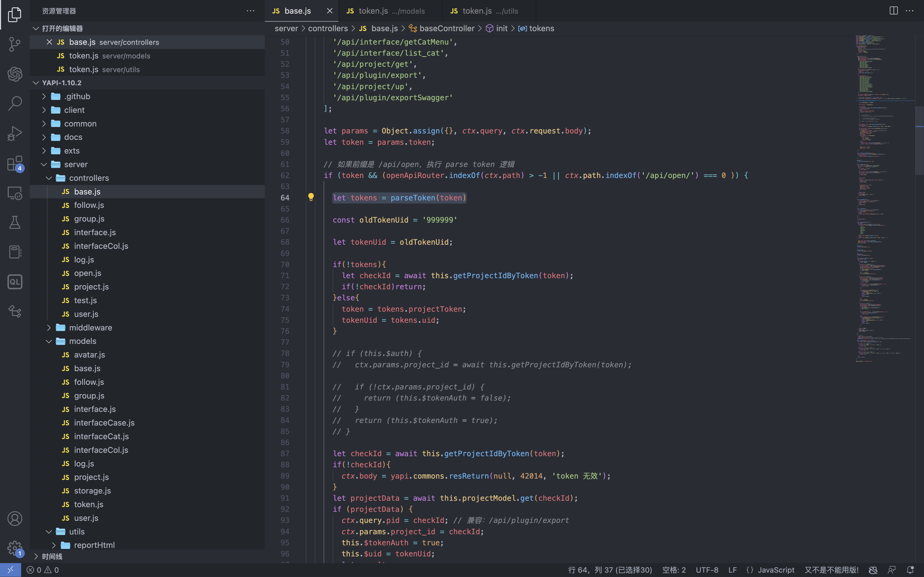Click the notifications bell in status bar

(x=910, y=570)
